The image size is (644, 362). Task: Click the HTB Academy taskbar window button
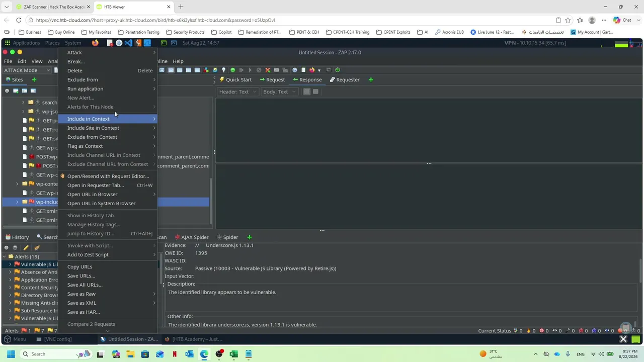click(194, 339)
